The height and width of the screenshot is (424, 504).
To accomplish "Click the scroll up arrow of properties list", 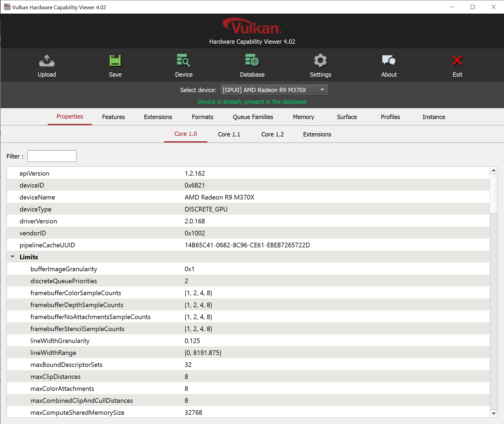I will (x=494, y=170).
